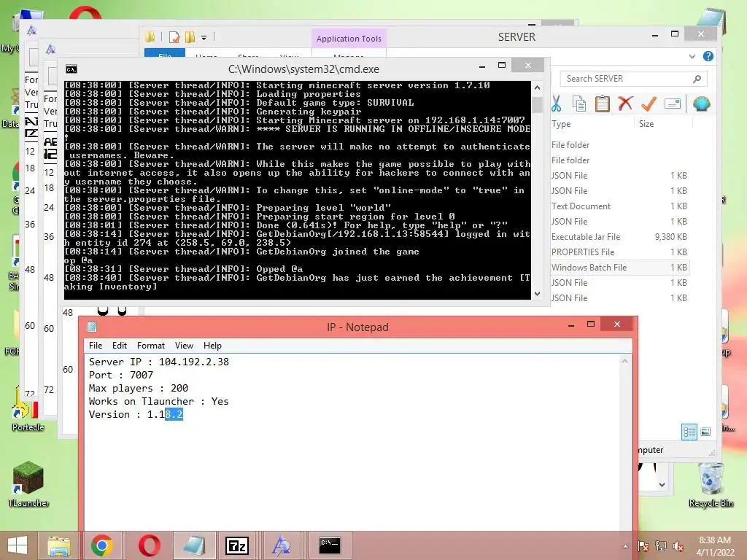The image size is (747, 560).
Task: Click the orange checkmark Properties icon
Action: click(649, 104)
